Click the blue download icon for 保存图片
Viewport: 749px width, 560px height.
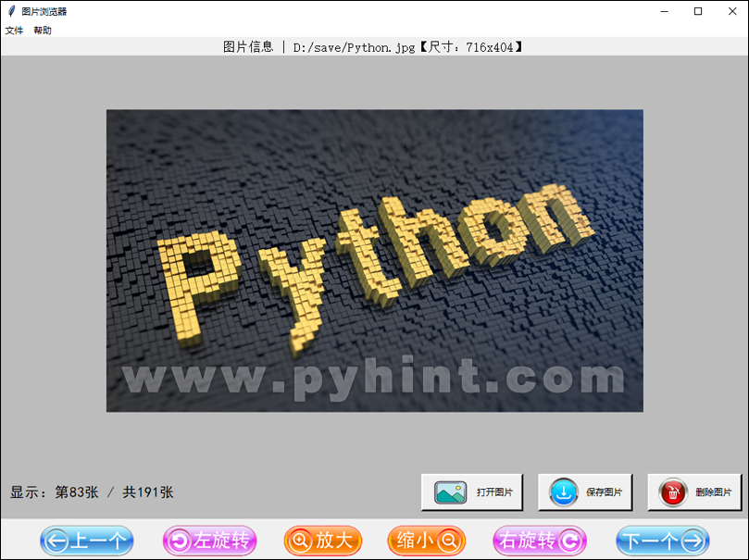coord(563,492)
